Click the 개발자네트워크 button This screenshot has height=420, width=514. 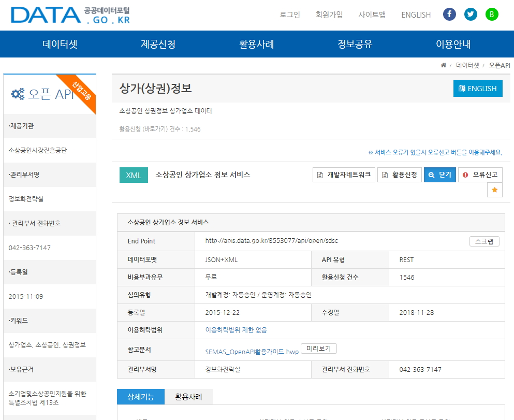344,175
